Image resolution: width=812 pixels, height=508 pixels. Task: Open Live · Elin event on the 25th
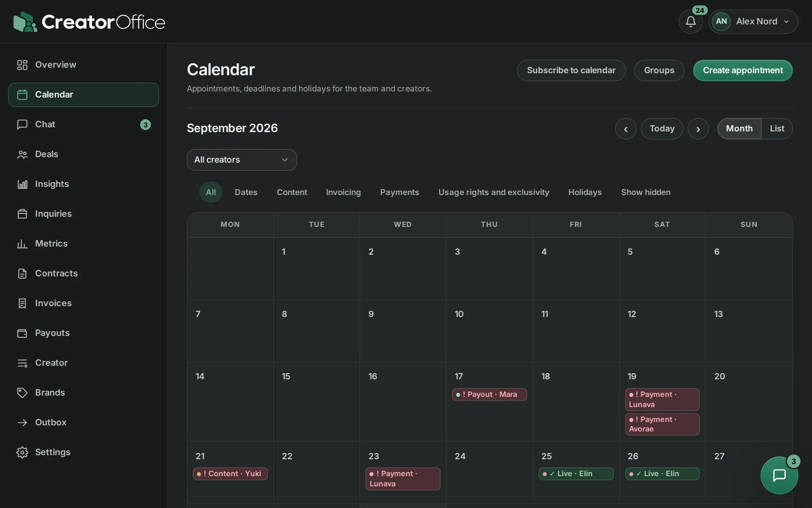576,473
